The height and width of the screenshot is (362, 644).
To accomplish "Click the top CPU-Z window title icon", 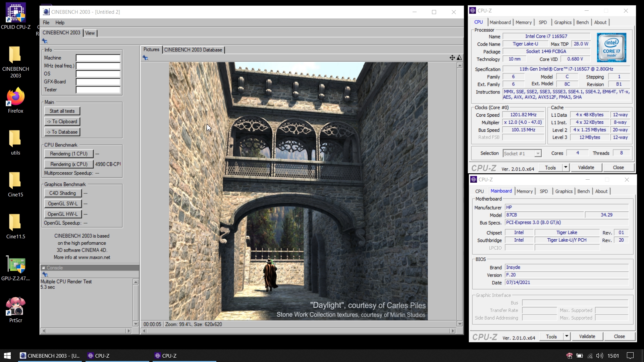I will (x=473, y=10).
